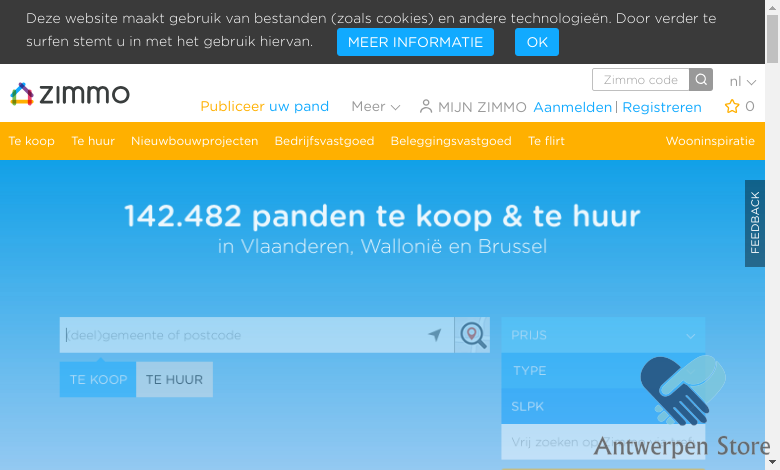Open Nieuwbouwprojecten in the orange bar
The height and width of the screenshot is (470, 780).
tap(195, 141)
